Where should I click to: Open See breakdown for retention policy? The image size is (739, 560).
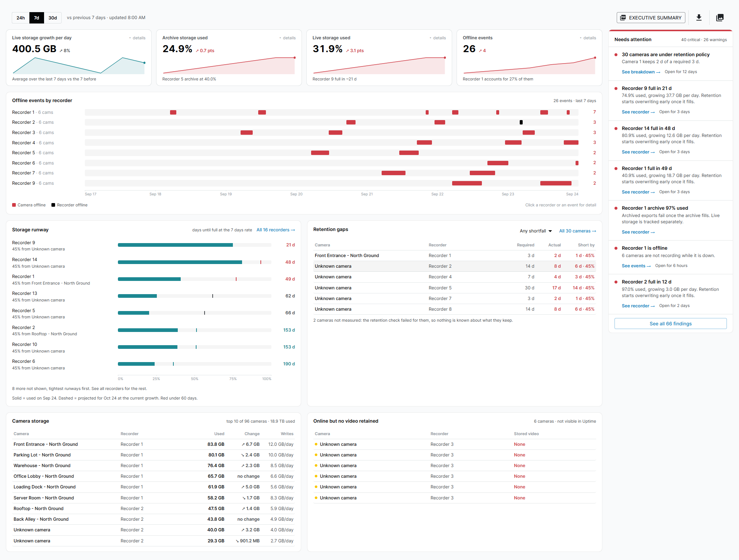click(641, 72)
